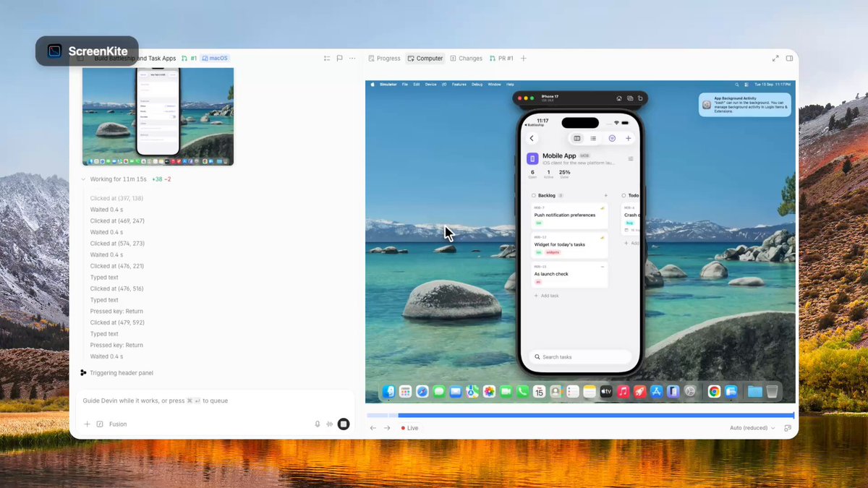This screenshot has height=488, width=868.
Task: Open the Push notification preferences task card
Action: click(569, 215)
